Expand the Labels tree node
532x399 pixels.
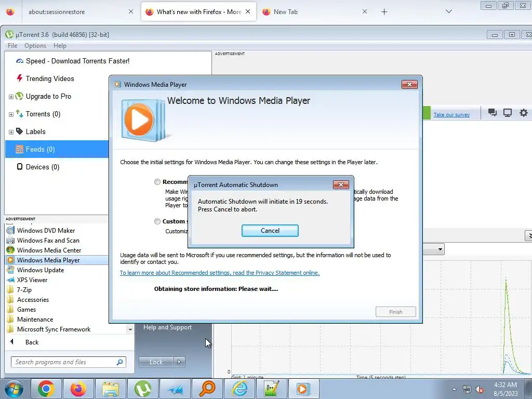click(11, 132)
